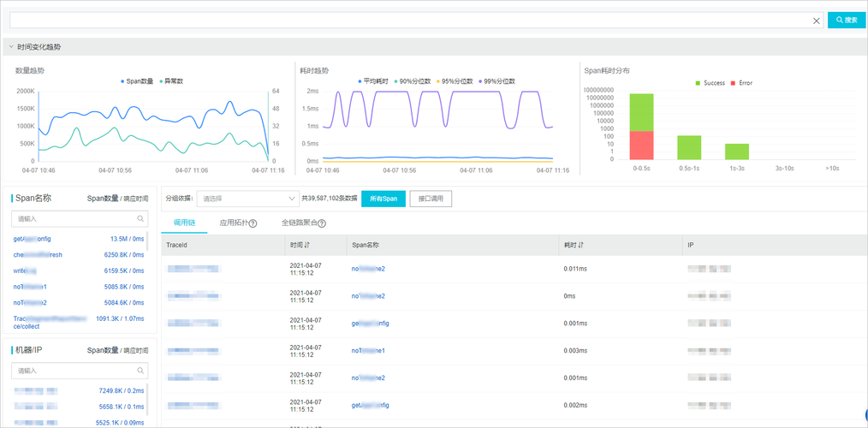Screen dimensions: 868x428
Task: Click the search icon in Span名称 filter
Action: pos(141,218)
